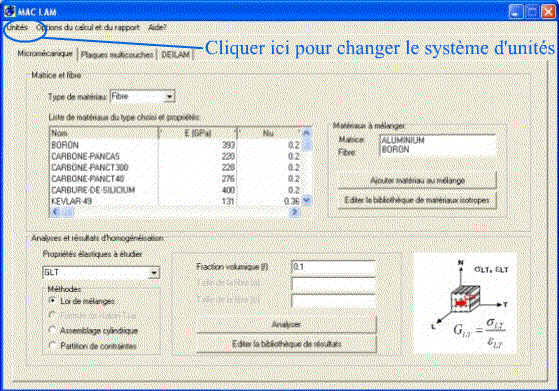Click BORON entry in mix box
559x391 pixels.
tap(395, 149)
